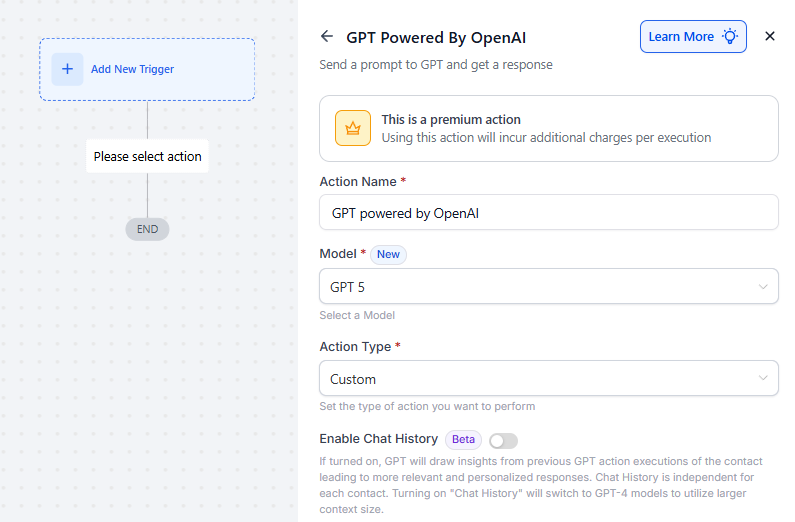
Task: Click the plus icon for new trigger
Action: (67, 69)
